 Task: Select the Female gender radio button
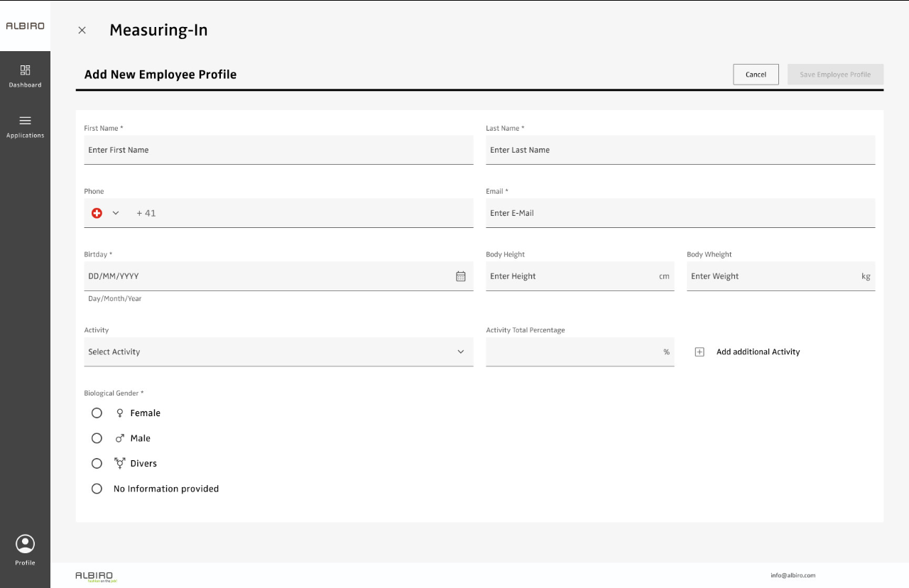click(97, 413)
